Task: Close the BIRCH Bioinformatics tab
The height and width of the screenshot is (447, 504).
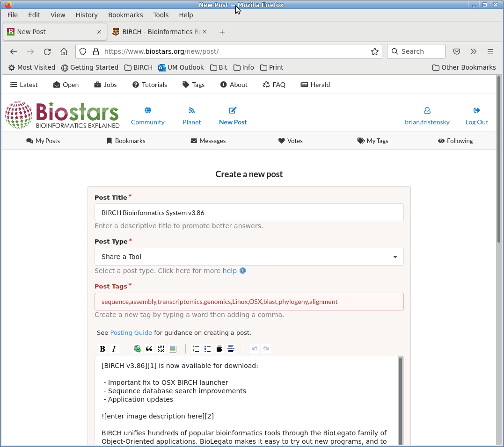Action: (205, 32)
